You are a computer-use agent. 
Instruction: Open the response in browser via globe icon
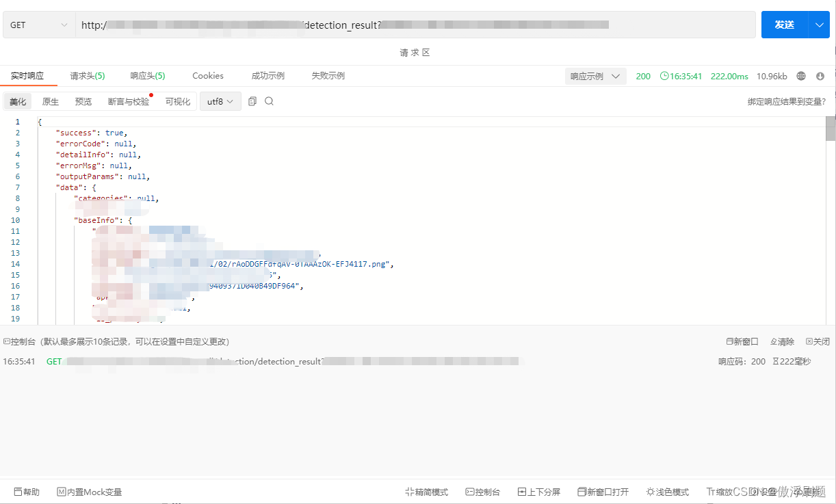[800, 76]
